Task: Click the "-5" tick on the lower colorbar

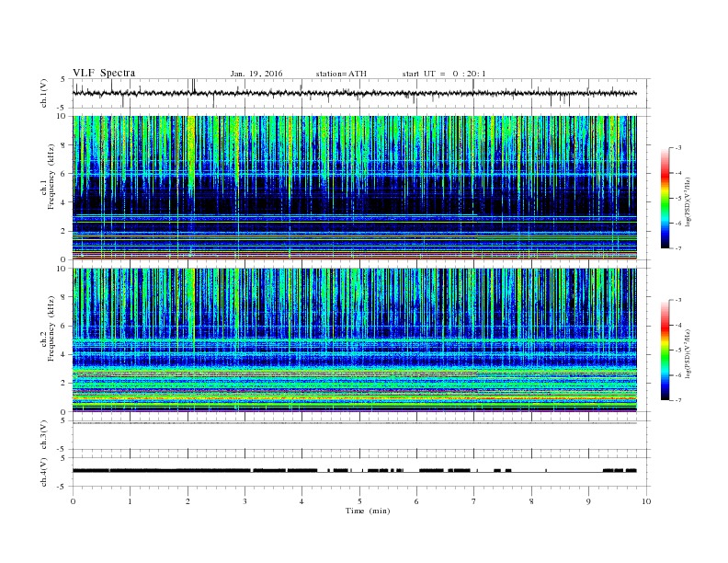Action: [x=678, y=350]
